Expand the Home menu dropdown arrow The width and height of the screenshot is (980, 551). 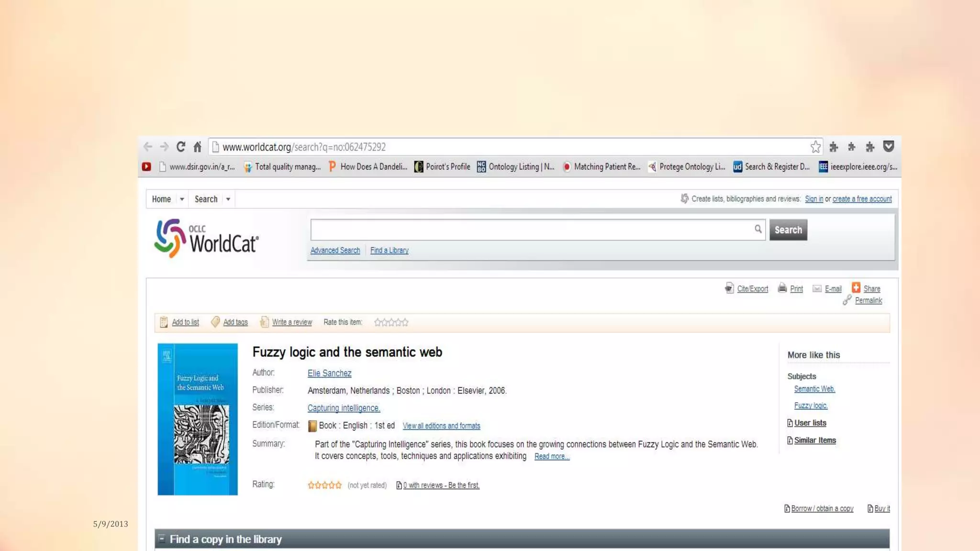[182, 199]
